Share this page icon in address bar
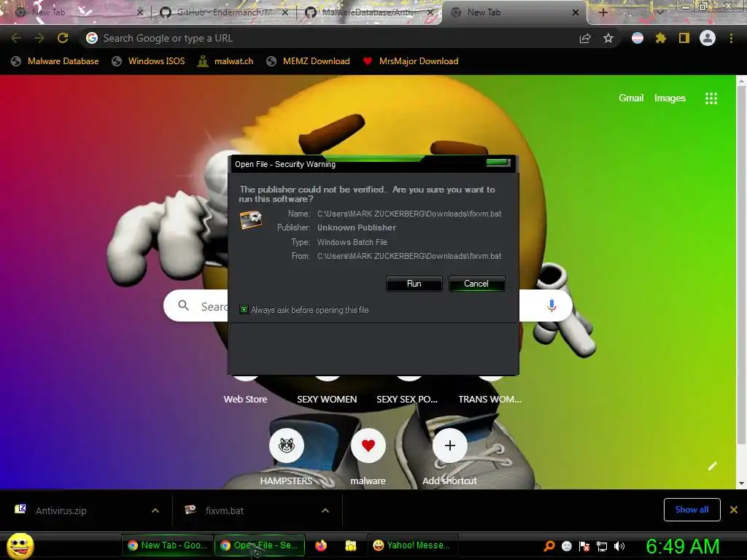Viewport: 747px width, 560px height. click(x=585, y=39)
